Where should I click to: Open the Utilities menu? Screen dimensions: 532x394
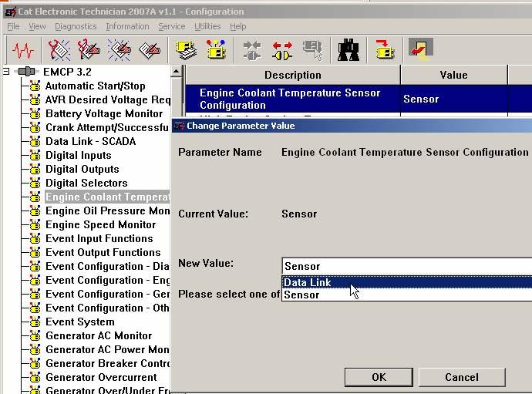coord(207,26)
